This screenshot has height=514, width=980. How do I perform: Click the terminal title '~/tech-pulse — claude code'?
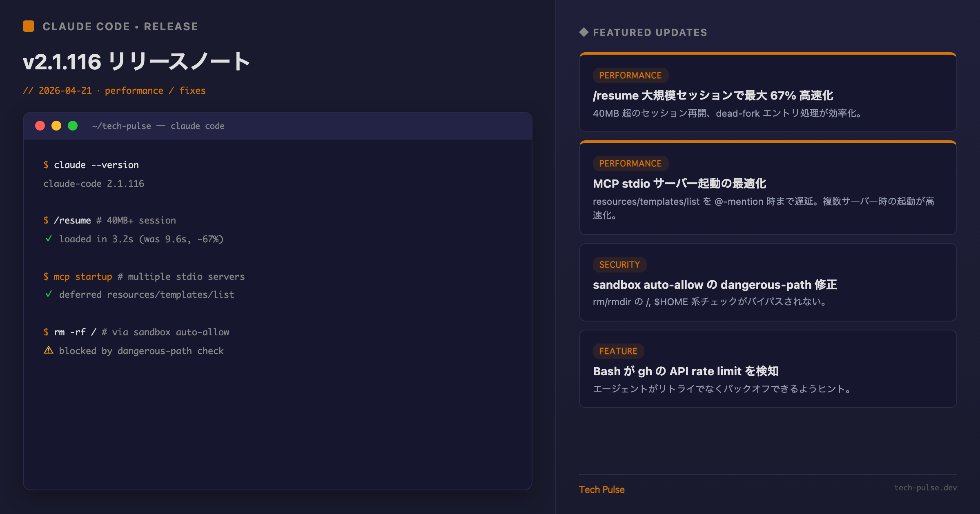click(x=158, y=126)
